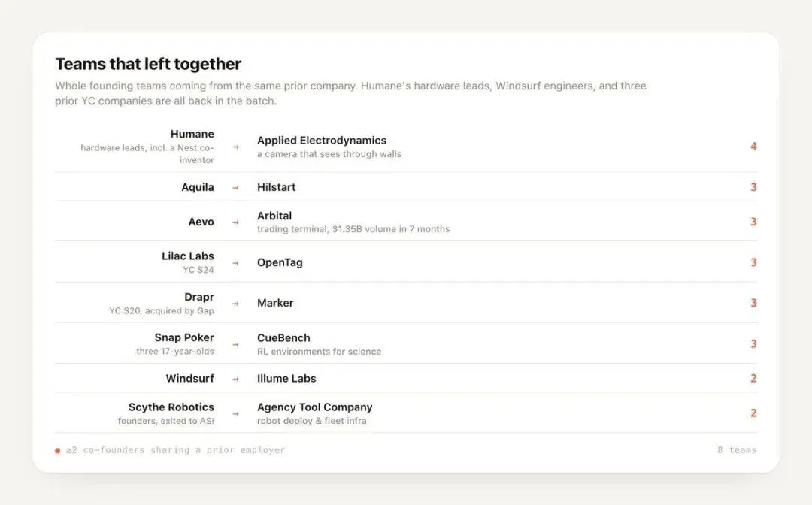The image size is (812, 505).
Task: Click the arrow icon in the Snap Poker row
Action: click(235, 345)
